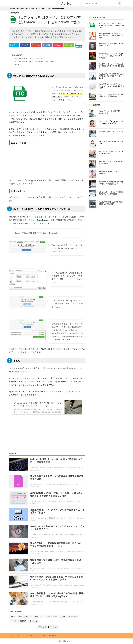Screen dimensions: 133x644
Task: Click the Aprico site logo
Action: click(x=66, y=4)
